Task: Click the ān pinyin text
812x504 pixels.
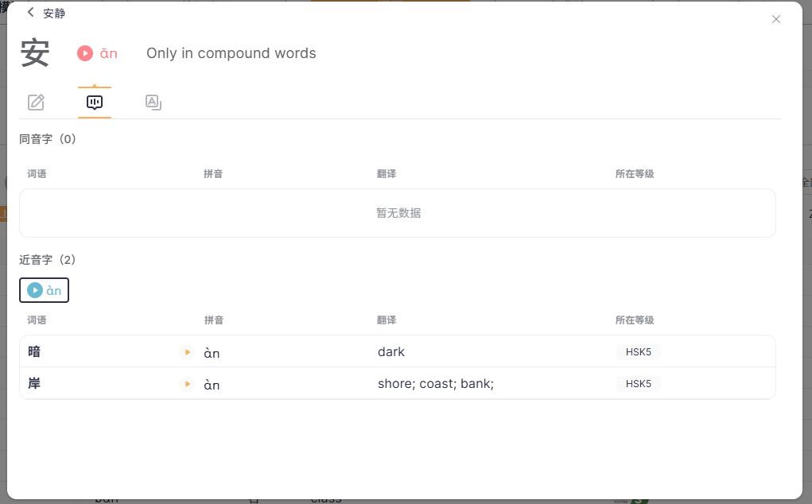Action: [109, 53]
